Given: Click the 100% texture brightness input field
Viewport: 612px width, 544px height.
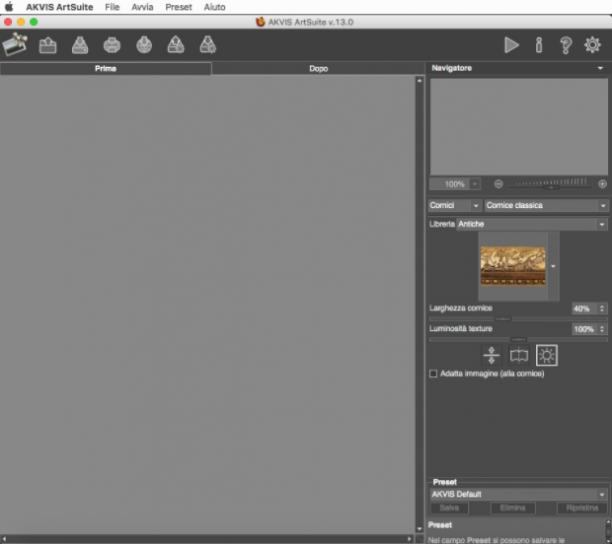Looking at the screenshot, I should 584,329.
